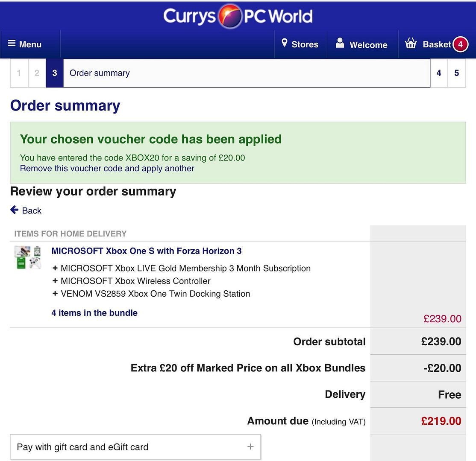The height and width of the screenshot is (461, 476).
Task: Click the red basket count badge
Action: (x=460, y=44)
